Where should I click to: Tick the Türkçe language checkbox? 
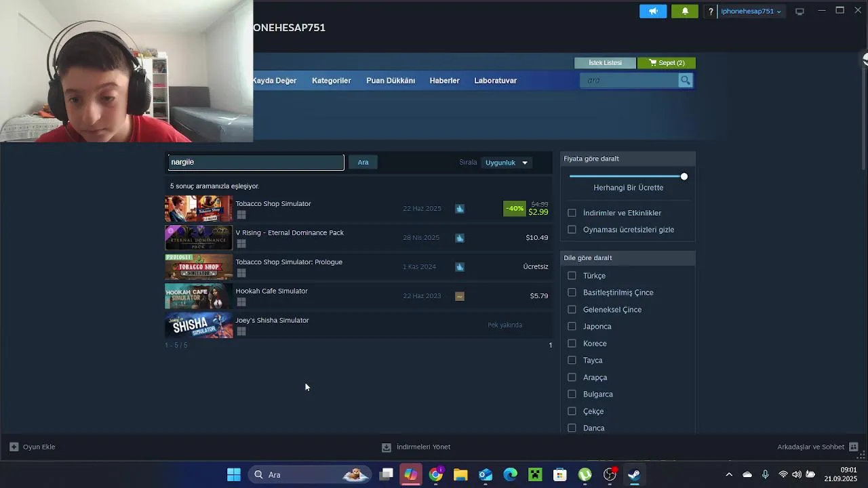pyautogui.click(x=572, y=276)
